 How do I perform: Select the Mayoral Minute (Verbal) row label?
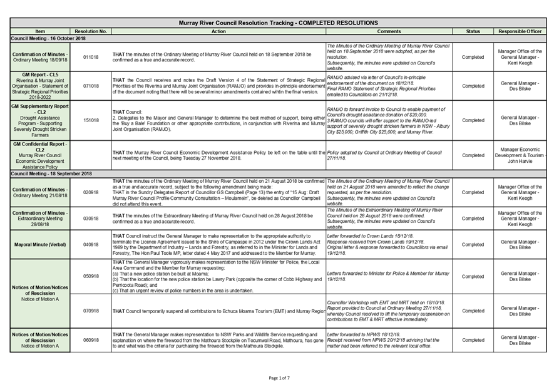pos(40,243)
